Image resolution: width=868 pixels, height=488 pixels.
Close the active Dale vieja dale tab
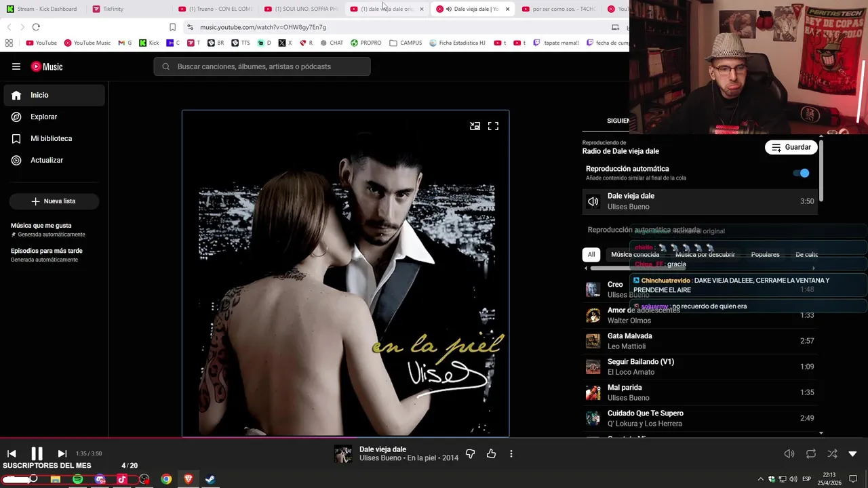click(507, 9)
